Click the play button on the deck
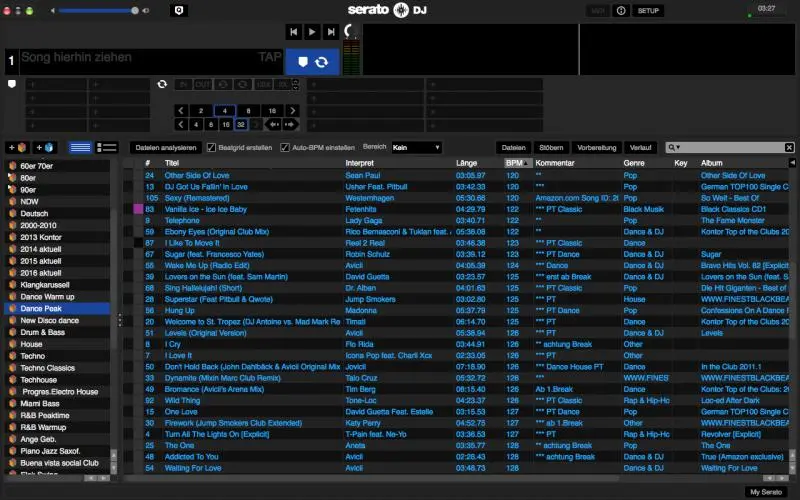This screenshot has height=500, width=800. (312, 32)
